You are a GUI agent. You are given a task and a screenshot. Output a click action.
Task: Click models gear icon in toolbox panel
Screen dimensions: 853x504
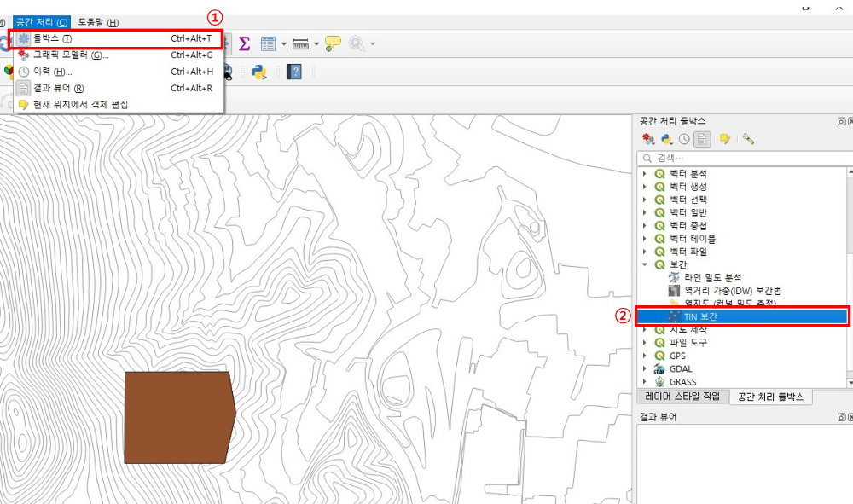click(648, 139)
